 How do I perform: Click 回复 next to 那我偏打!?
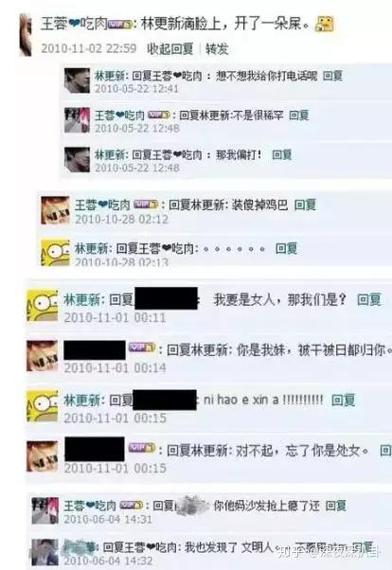[x=282, y=155]
